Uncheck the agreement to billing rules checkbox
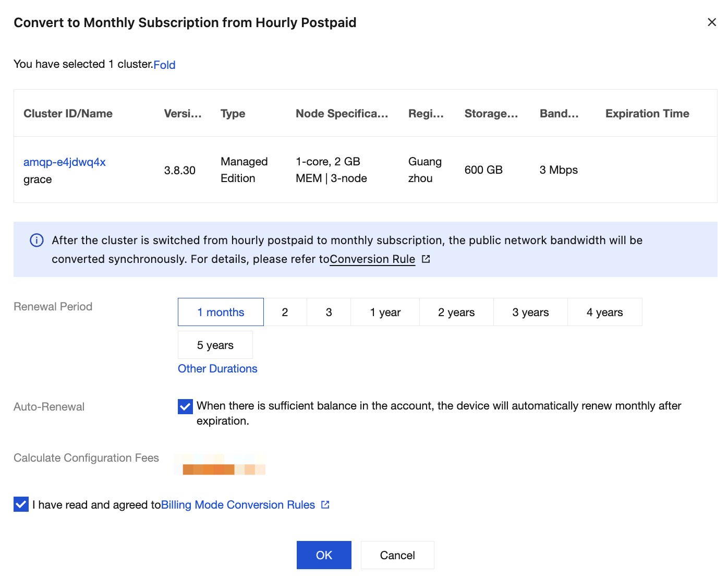 tap(21, 504)
